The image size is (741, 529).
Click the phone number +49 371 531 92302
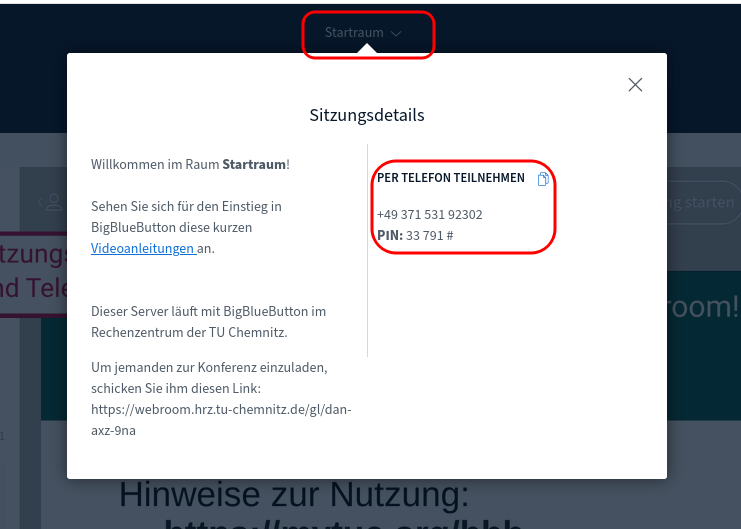(x=429, y=214)
